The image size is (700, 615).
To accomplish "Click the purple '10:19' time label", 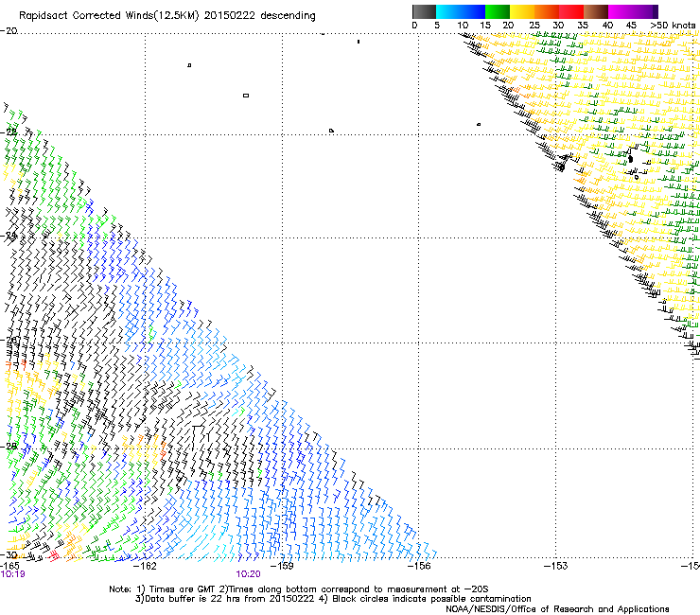I will point(13,574).
